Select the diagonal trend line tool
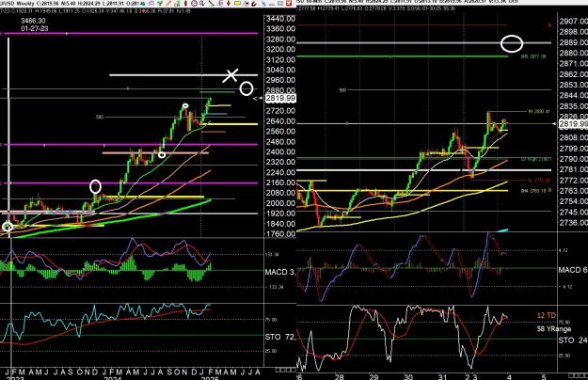588x380 pixels. pyautogui.click(x=212, y=4)
